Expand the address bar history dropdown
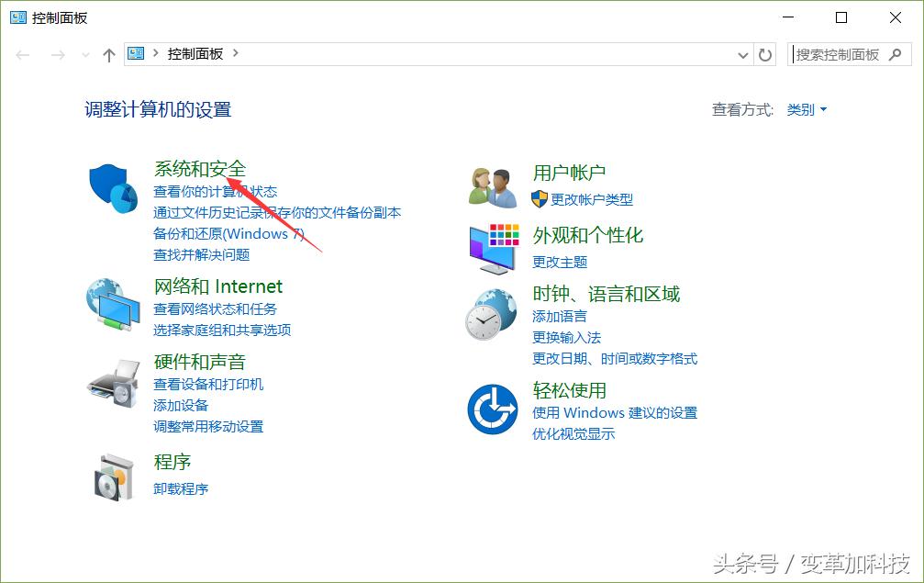This screenshot has width=924, height=583. [743, 55]
